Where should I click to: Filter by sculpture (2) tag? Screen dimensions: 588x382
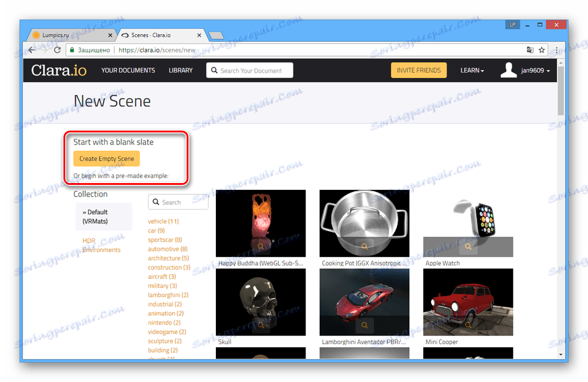point(165,341)
